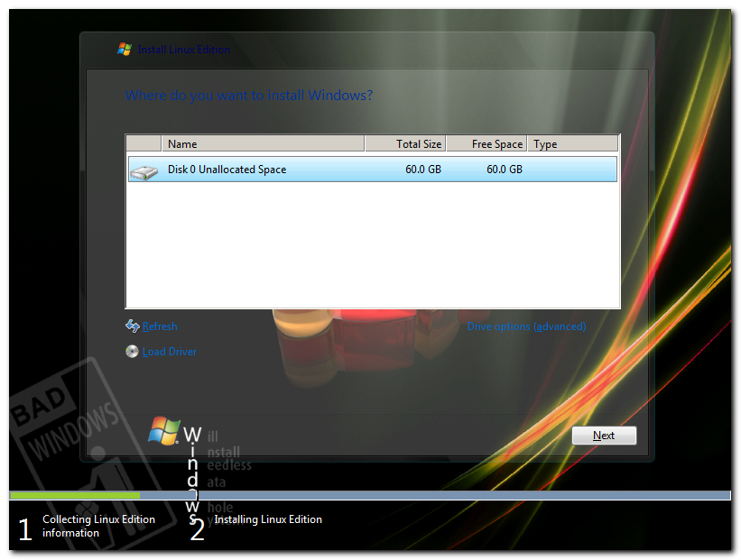Select the Disk 0 Unallocated Space row

pyautogui.click(x=373, y=169)
